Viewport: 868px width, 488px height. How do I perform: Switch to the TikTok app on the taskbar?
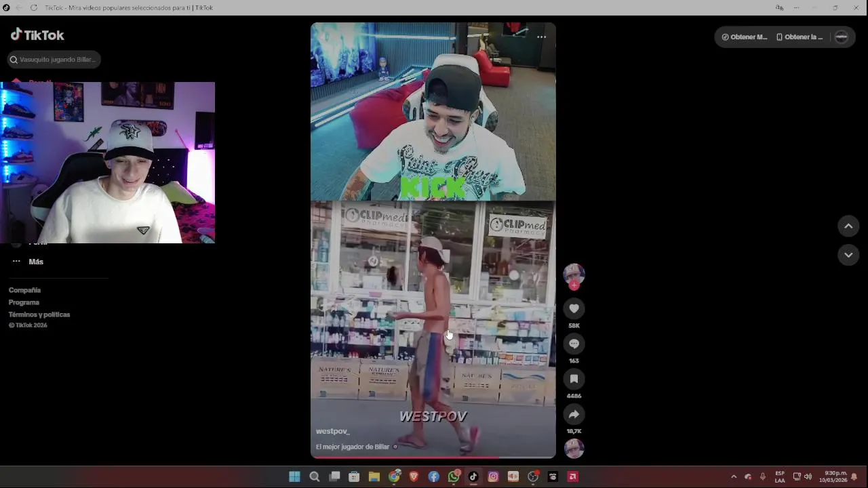(473, 476)
